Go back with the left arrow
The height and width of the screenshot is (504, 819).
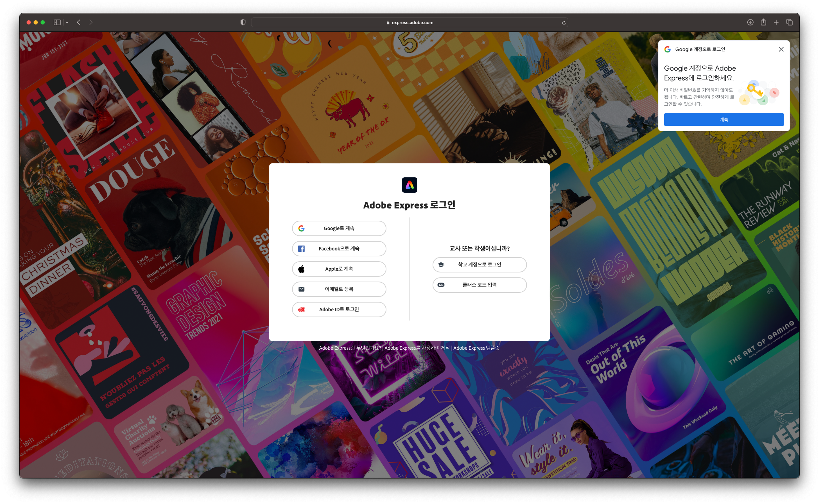point(79,22)
